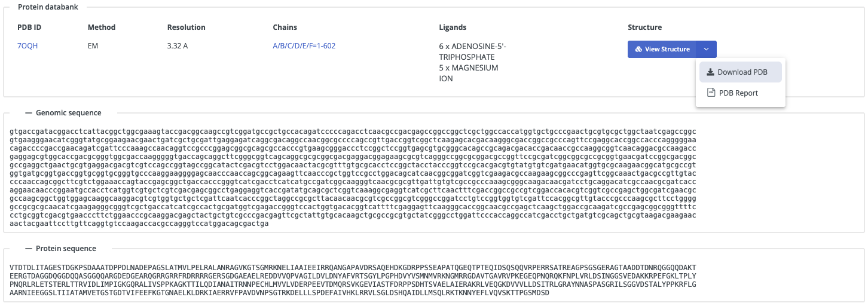The height and width of the screenshot is (306, 868).
Task: Click inside the protein amino acid sequence text
Action: [x=353, y=280]
